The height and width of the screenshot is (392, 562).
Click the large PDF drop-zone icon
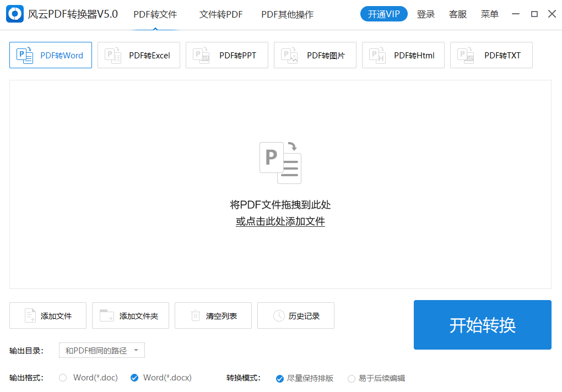(x=280, y=162)
